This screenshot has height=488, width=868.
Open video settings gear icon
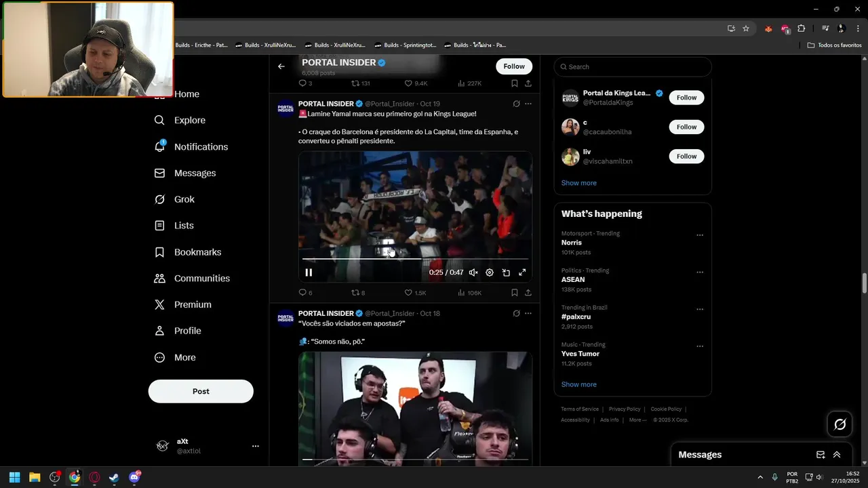point(490,272)
